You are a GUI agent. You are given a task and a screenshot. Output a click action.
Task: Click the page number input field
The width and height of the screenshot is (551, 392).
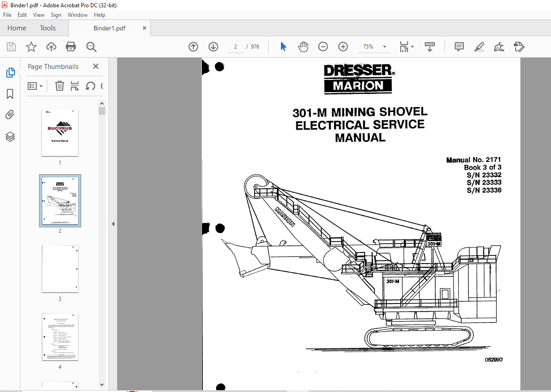236,47
